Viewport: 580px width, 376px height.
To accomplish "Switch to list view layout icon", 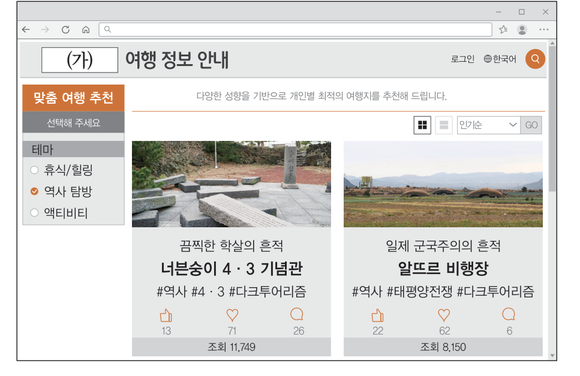I will 444,125.
